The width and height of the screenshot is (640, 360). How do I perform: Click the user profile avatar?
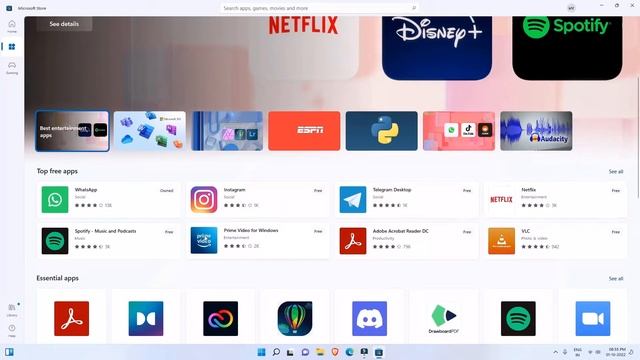point(571,8)
